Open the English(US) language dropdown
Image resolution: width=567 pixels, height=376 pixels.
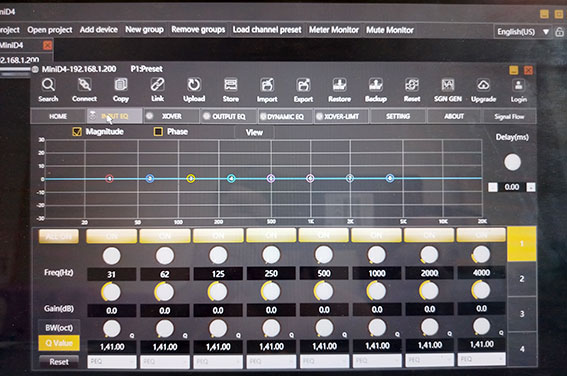pyautogui.click(x=523, y=32)
